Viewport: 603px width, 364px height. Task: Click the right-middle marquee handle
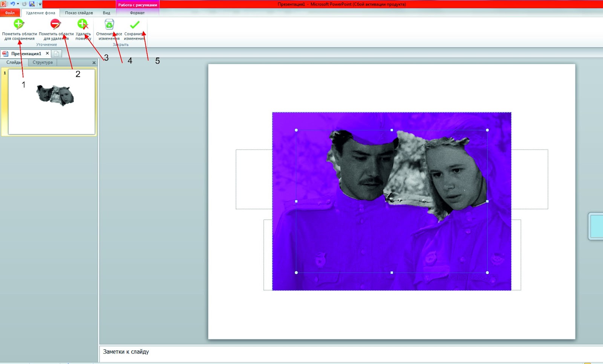click(x=487, y=201)
